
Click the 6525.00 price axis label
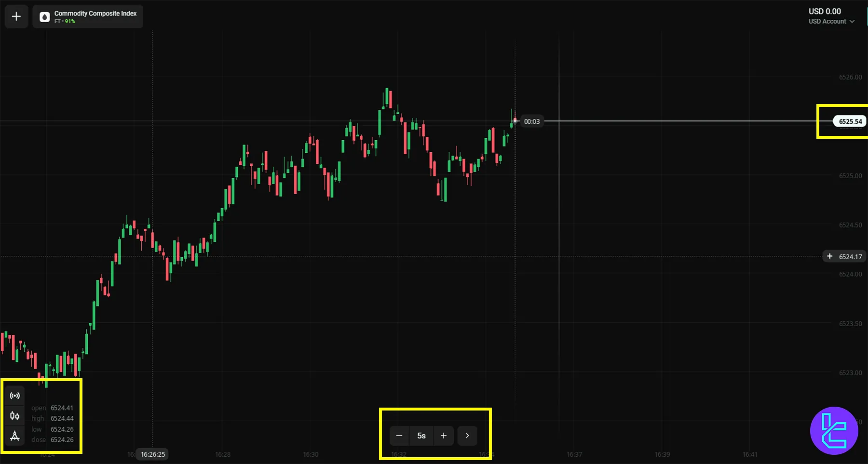tap(850, 176)
